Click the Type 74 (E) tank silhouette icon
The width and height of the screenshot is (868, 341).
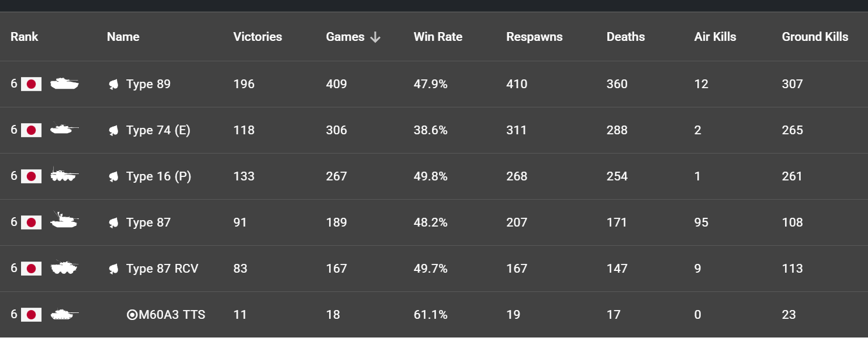(64, 130)
